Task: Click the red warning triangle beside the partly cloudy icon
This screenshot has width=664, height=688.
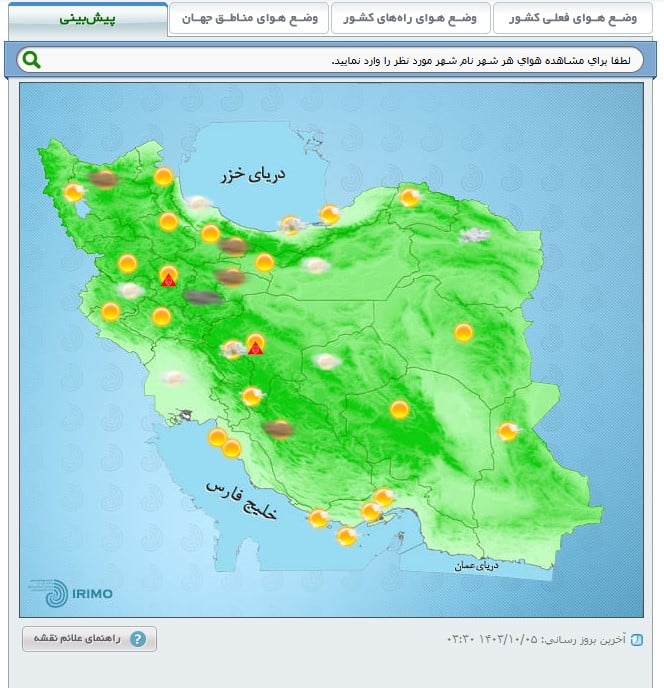Action: coord(255,348)
